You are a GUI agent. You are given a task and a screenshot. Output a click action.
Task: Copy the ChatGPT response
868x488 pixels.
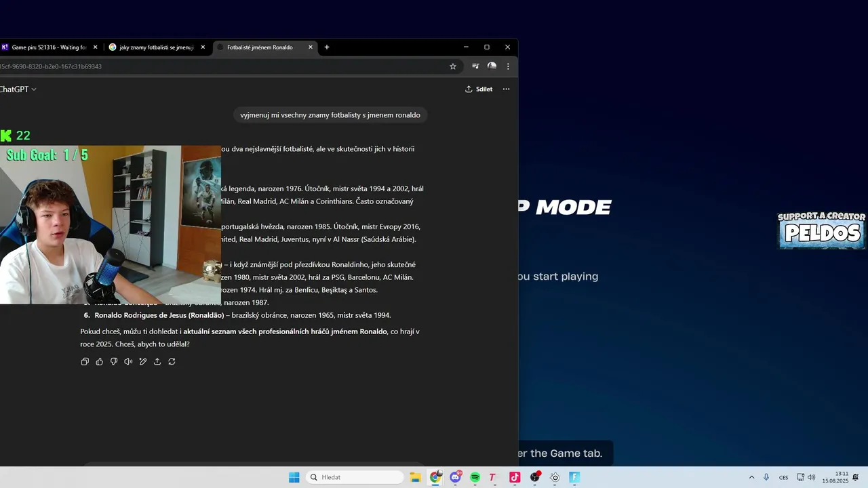point(85,362)
